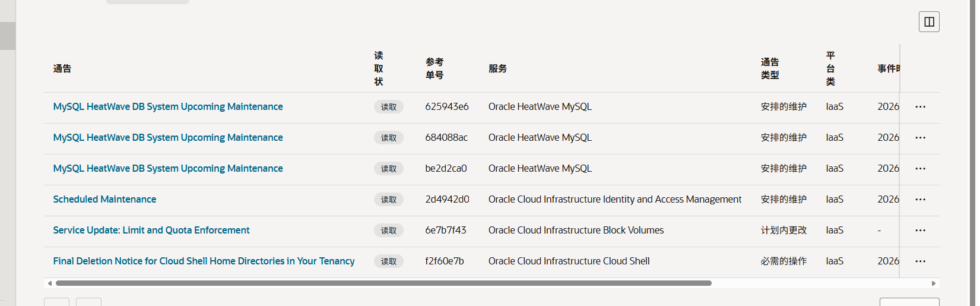Click the 读取 badge in f2f60e7b row
Image resolution: width=980 pixels, height=306 pixels.
tap(389, 261)
